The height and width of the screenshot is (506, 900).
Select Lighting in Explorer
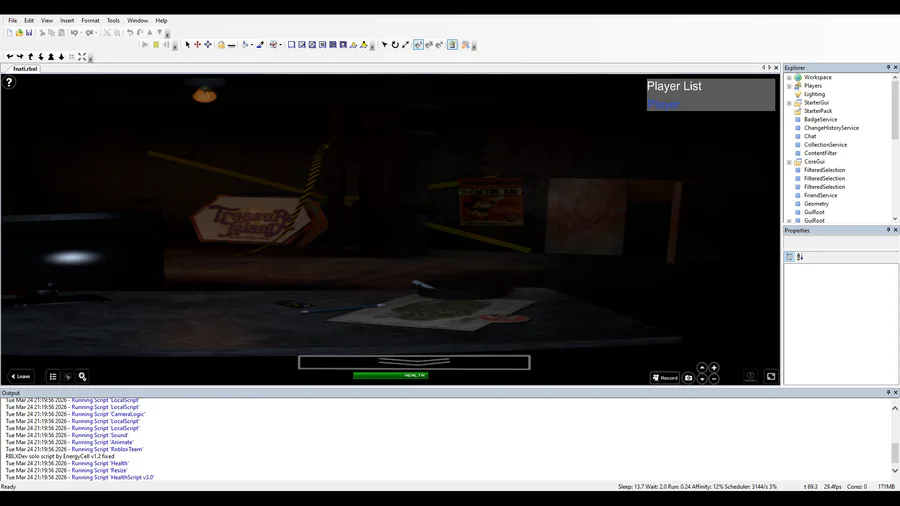(x=814, y=94)
